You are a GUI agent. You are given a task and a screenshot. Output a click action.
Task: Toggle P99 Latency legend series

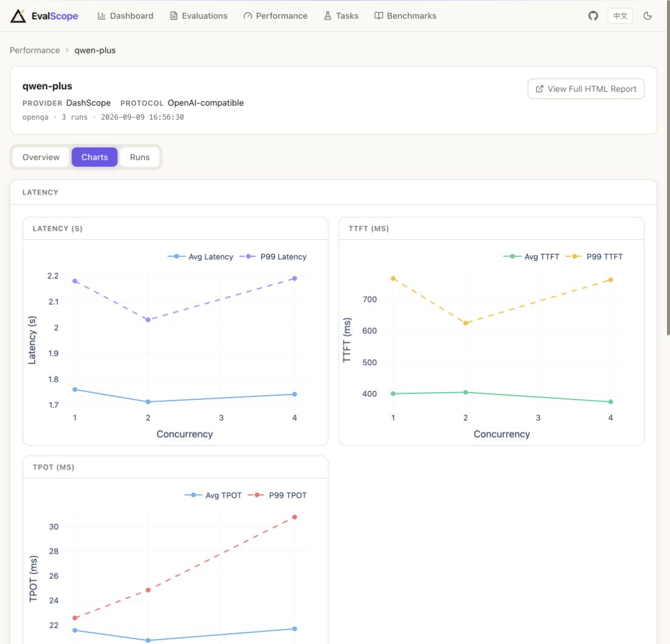[273, 257]
